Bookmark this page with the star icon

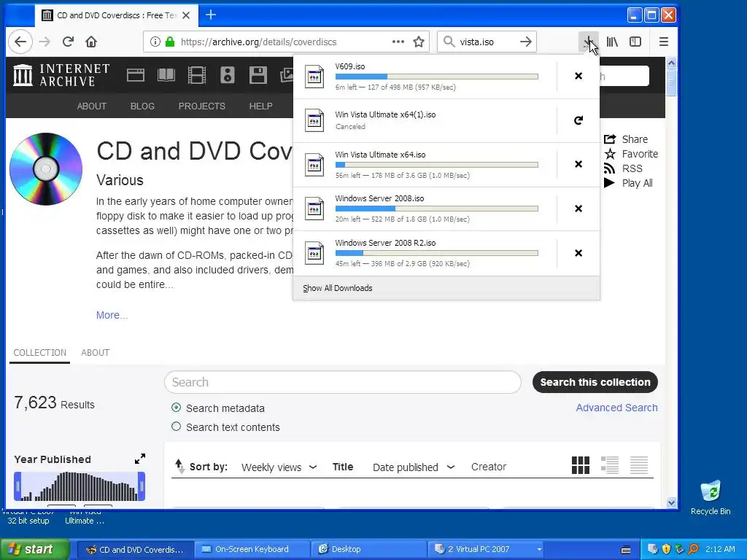click(x=419, y=42)
